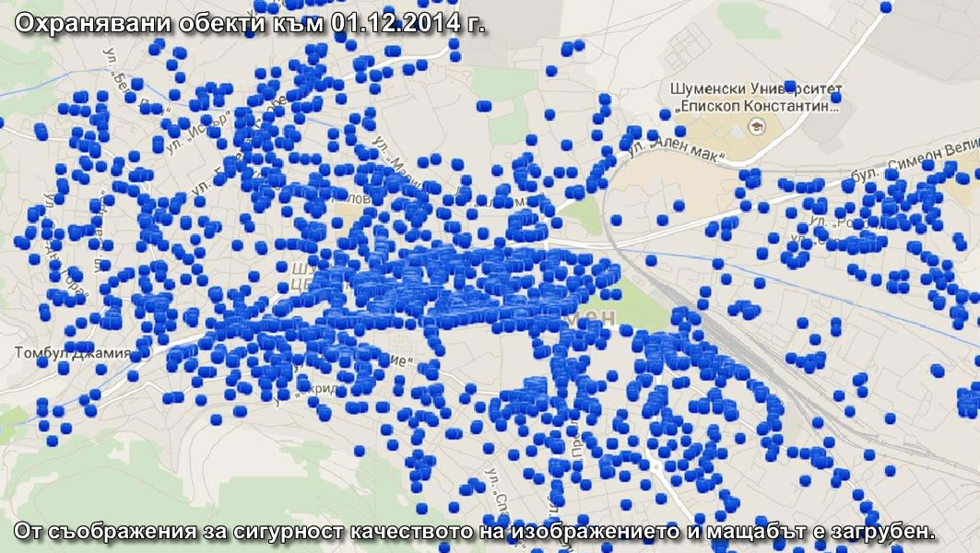Click the 'Шуменски Университет' label text

point(756,89)
